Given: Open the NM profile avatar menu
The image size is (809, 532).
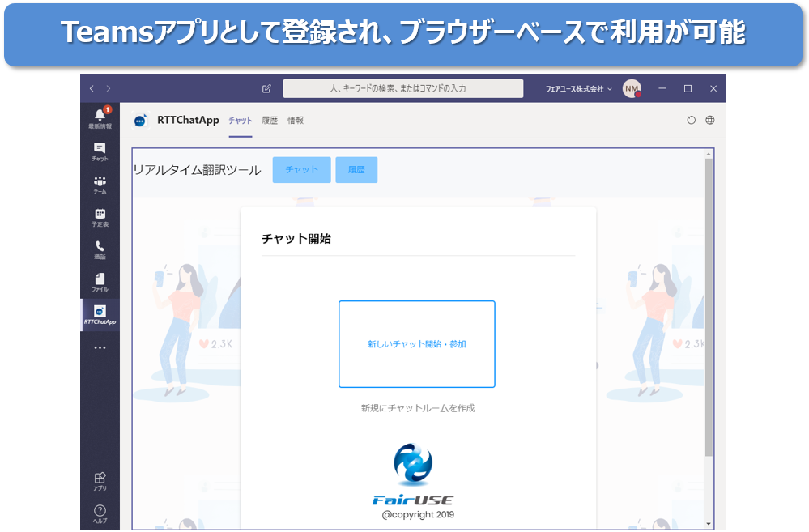Looking at the screenshot, I should [632, 89].
